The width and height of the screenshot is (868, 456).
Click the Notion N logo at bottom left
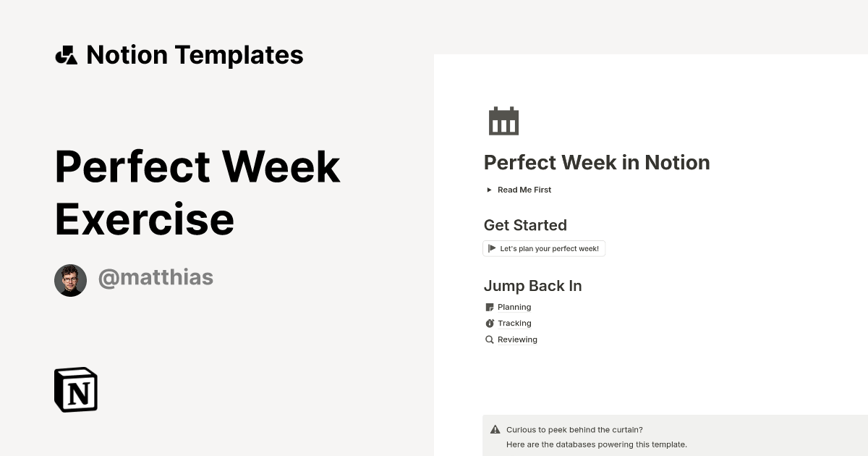75,389
